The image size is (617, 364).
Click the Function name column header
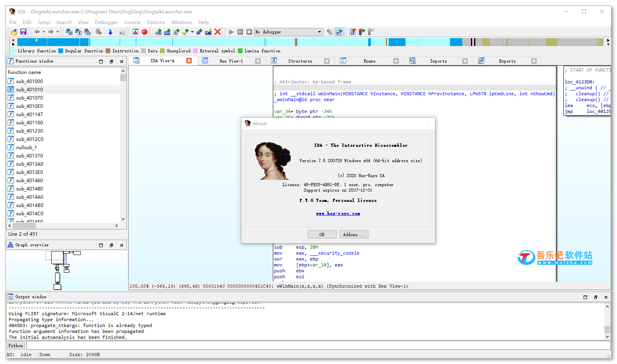63,72
